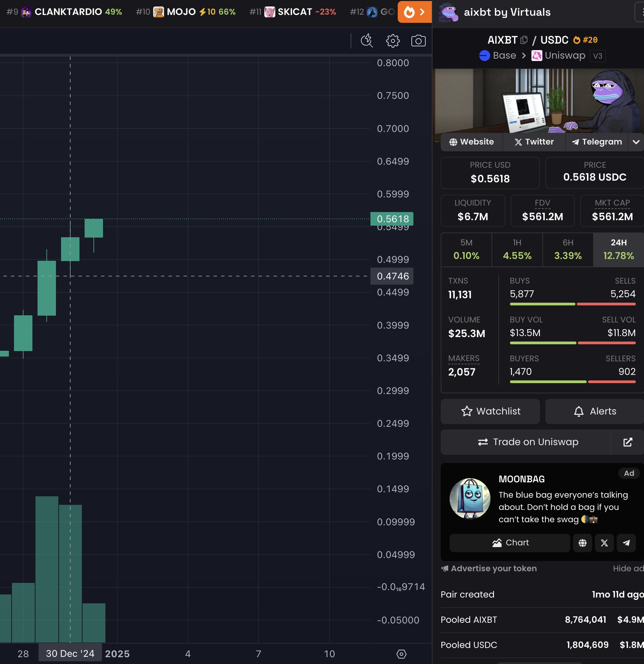Click the buys versus sells ratio bar
Viewport: 644px width, 664px height.
[573, 304]
